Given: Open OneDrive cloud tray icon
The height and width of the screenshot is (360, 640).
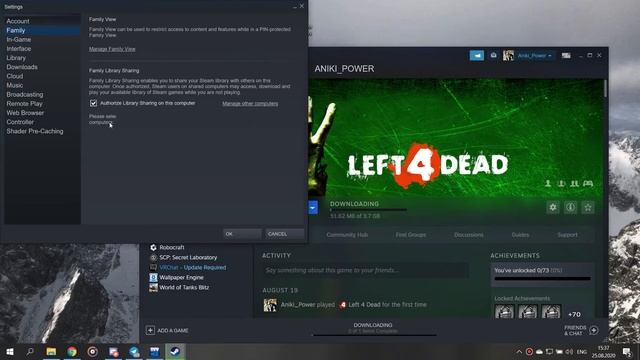Looking at the screenshot, I should click(539, 352).
